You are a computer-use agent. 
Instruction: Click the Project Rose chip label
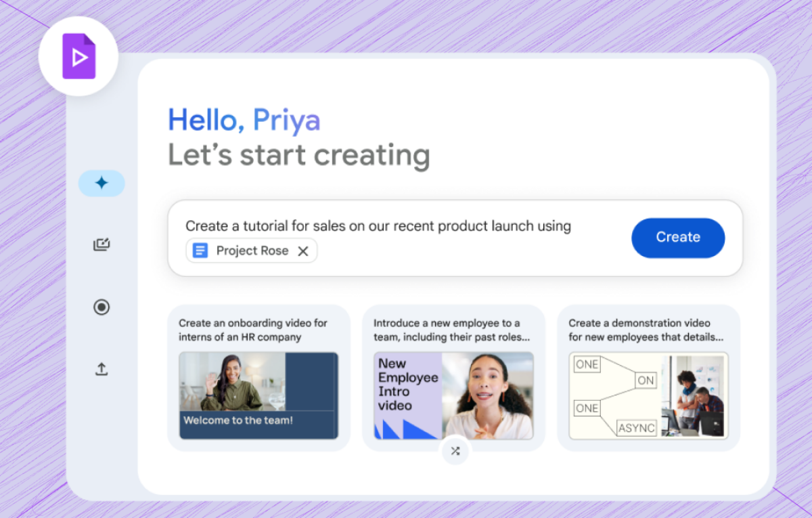click(x=252, y=251)
